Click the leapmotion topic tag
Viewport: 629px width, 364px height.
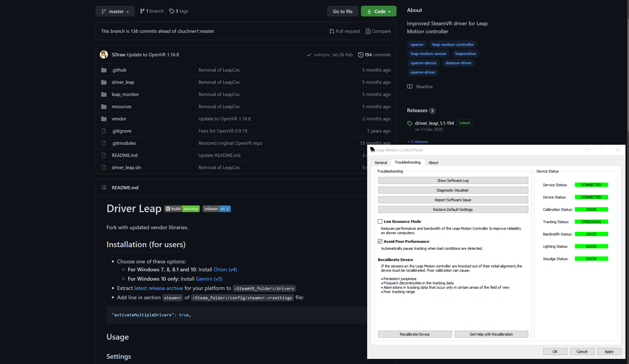465,54
